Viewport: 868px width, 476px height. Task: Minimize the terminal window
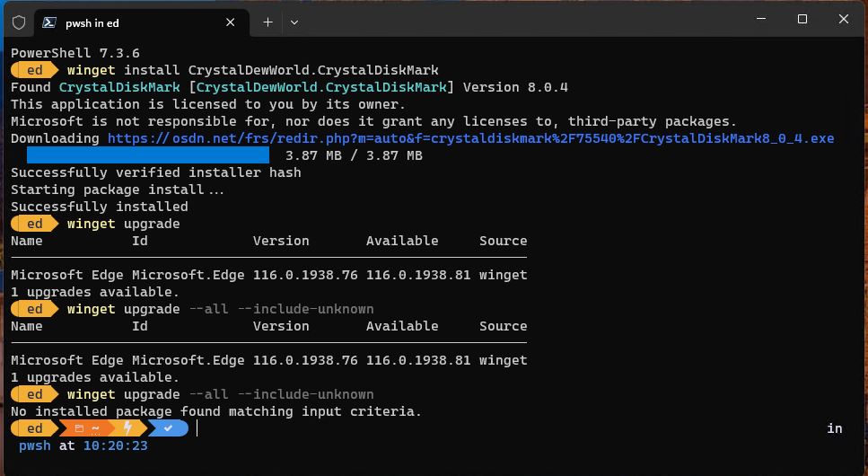761,20
